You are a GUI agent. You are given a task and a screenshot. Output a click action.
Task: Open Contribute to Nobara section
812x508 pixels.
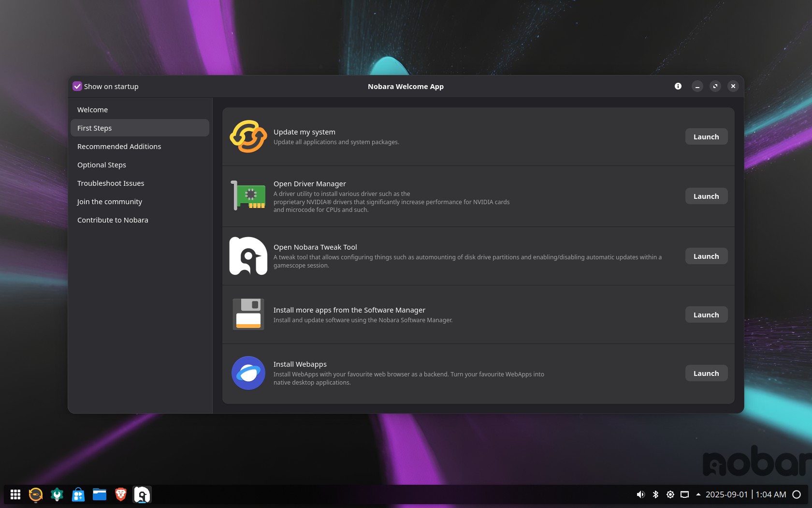(x=140, y=220)
